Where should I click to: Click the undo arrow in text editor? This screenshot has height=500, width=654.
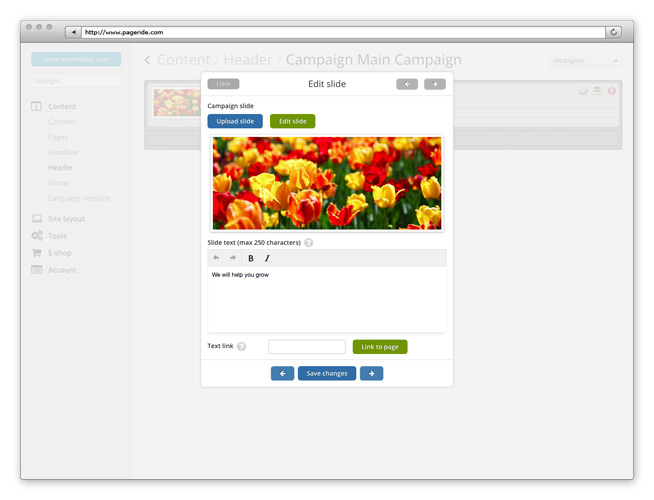(x=217, y=258)
